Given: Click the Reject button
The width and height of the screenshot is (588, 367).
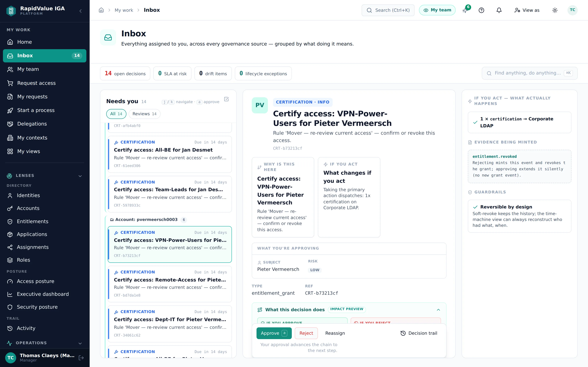Looking at the screenshot, I should 306,333.
